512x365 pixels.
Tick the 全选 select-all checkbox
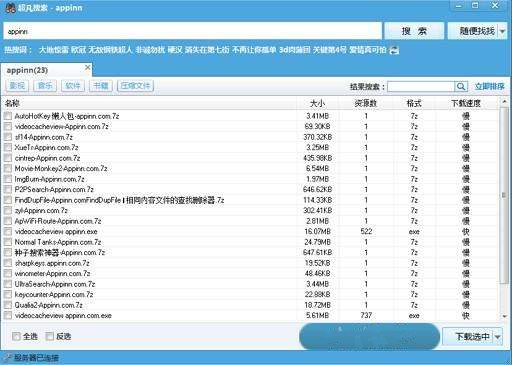pyautogui.click(x=16, y=336)
